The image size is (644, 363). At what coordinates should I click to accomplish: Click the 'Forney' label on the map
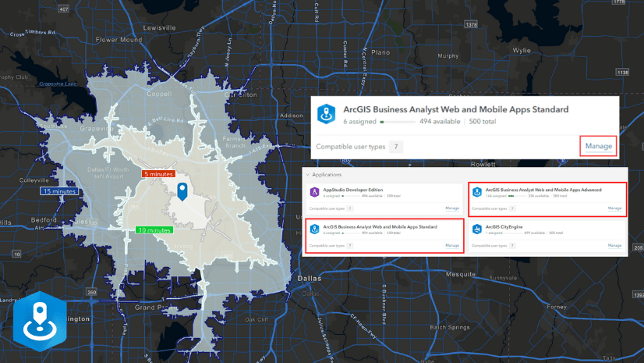557,307
